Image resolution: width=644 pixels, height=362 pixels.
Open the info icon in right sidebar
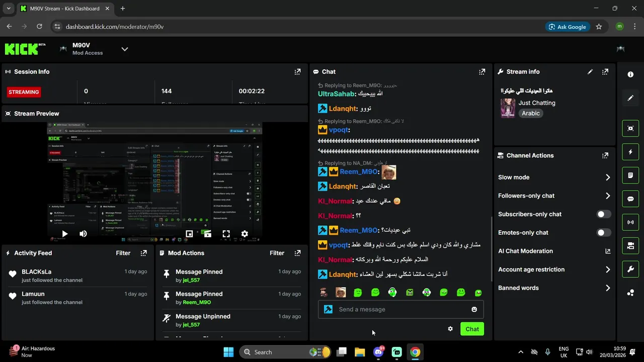tap(630, 74)
